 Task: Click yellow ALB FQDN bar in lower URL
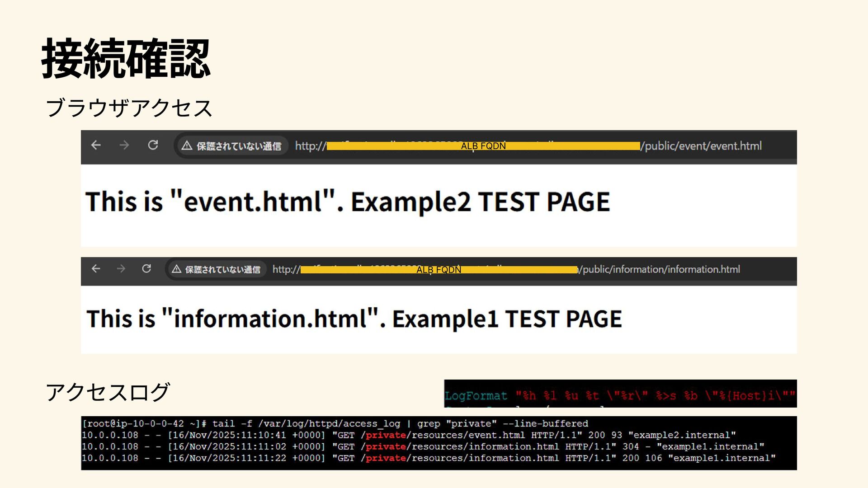click(439, 270)
